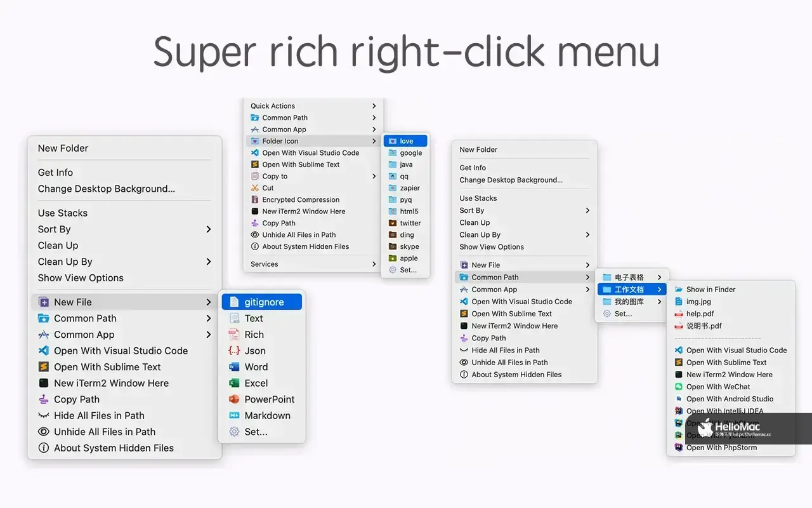Expand New File arrow in right menu

(587, 265)
